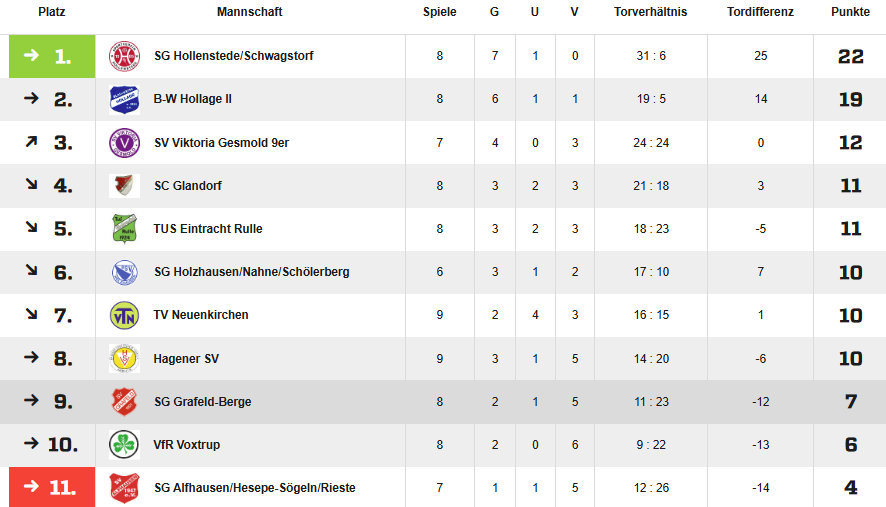
Task: Click the Punkte column header
Action: 850,12
